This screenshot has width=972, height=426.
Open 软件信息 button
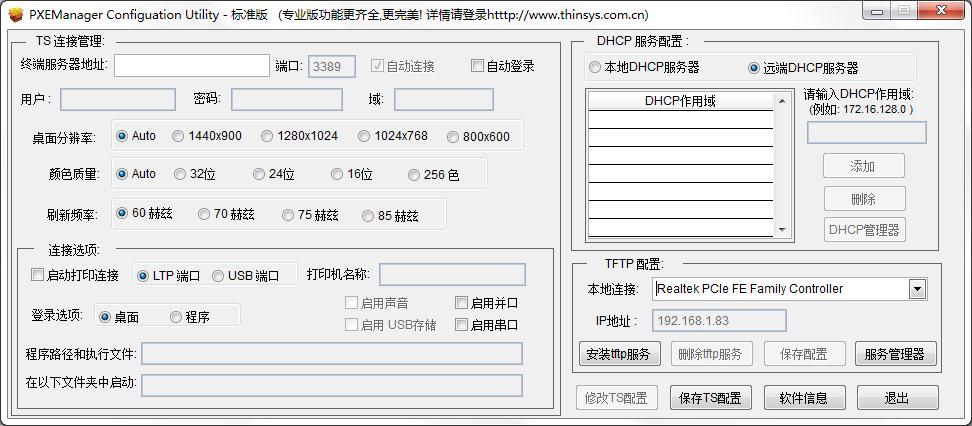[x=804, y=398]
